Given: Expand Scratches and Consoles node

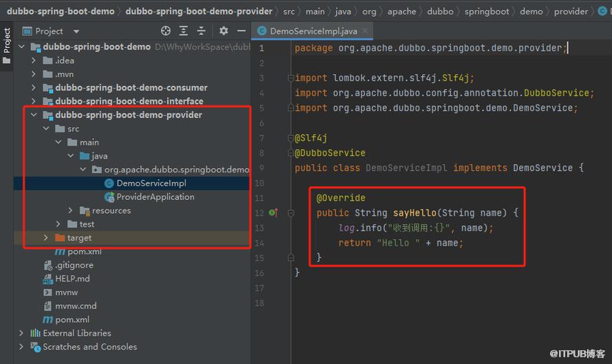Looking at the screenshot, I should tap(22, 347).
